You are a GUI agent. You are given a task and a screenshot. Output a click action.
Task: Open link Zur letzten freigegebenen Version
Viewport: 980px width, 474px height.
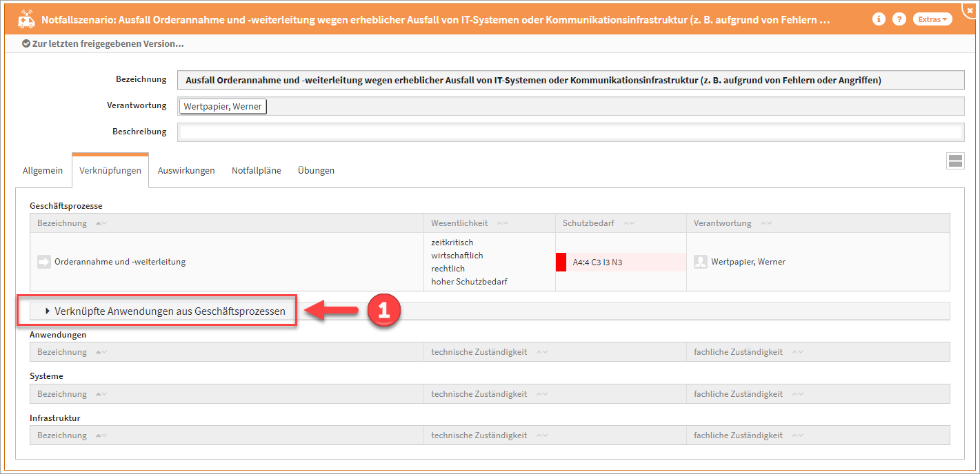click(x=108, y=44)
